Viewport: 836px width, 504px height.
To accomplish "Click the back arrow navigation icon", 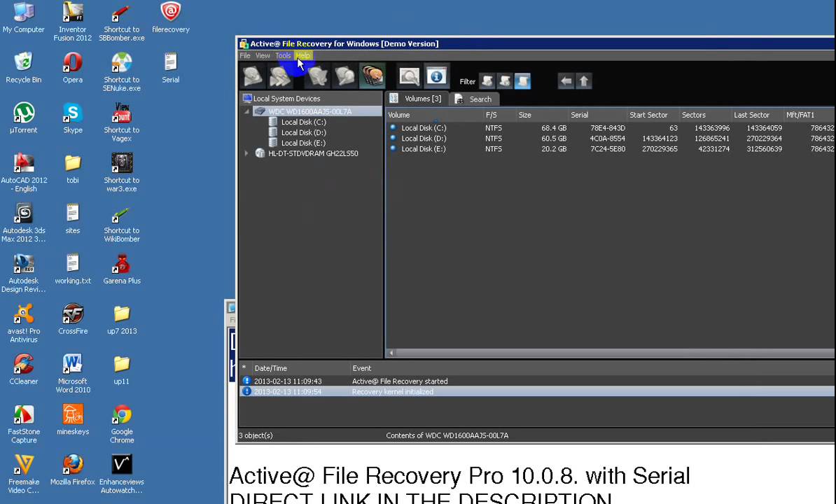I will (566, 81).
